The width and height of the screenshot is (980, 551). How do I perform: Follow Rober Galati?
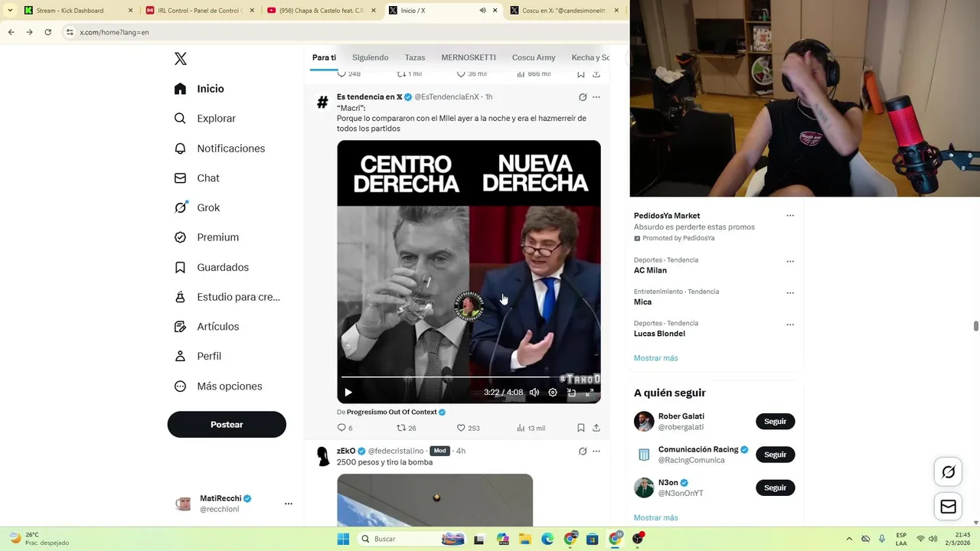(x=775, y=422)
